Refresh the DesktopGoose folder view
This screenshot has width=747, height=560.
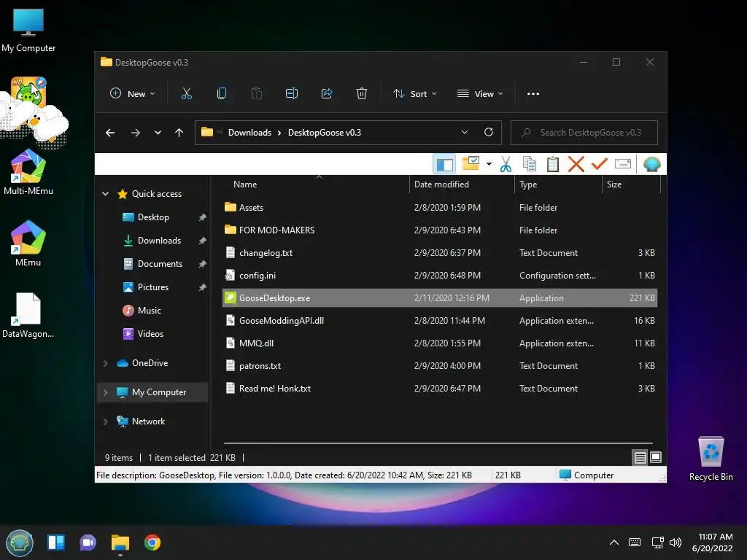click(488, 133)
